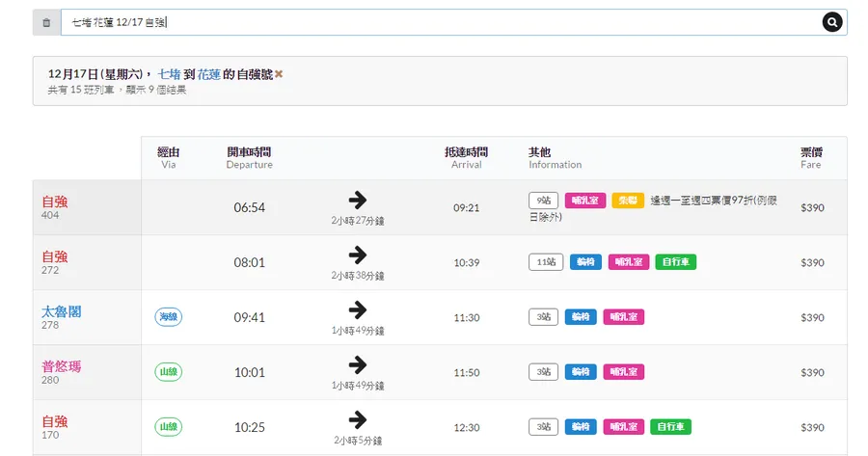The height and width of the screenshot is (456, 868).
Task: Open 太魯閣 278 train details
Action: (61, 311)
